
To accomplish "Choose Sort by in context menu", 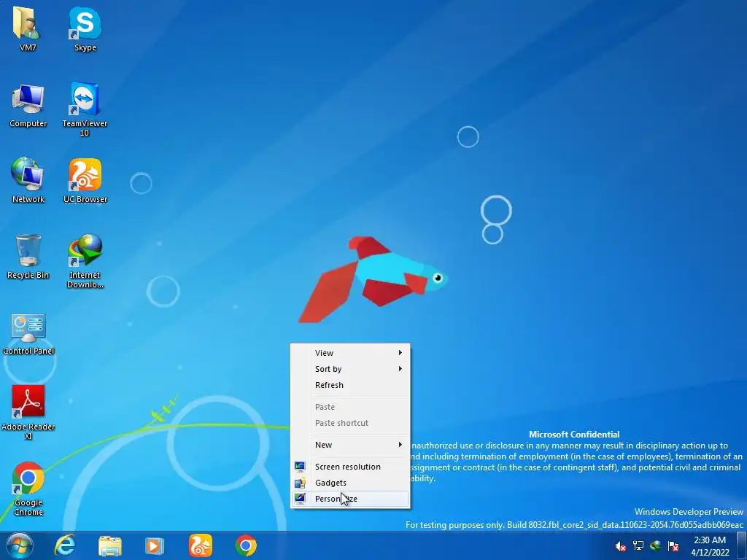I will click(349, 369).
